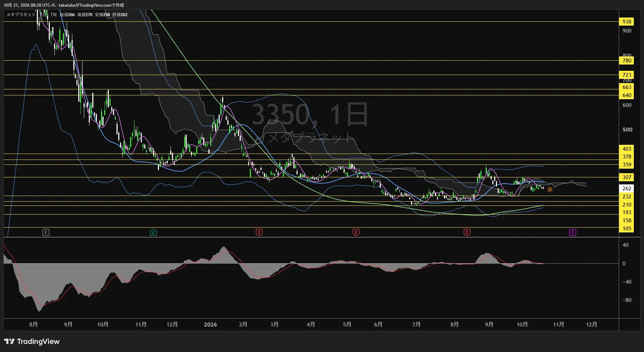Select the red E marker near mid-August 2026

pos(467,232)
